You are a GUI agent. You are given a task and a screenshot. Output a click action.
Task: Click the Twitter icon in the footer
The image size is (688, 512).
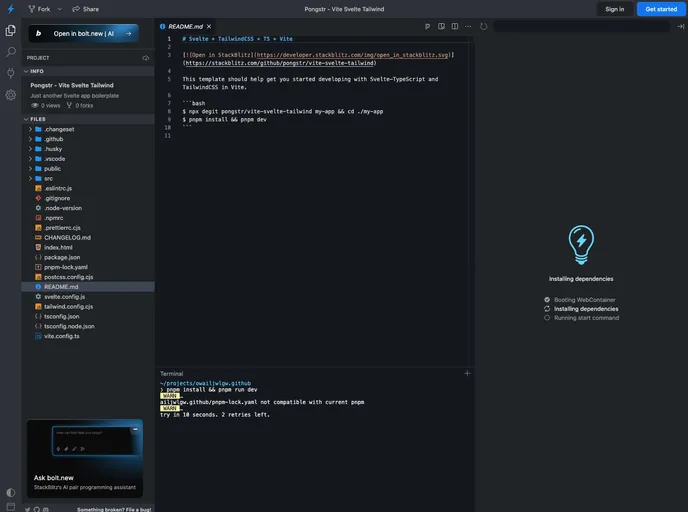(x=28, y=509)
